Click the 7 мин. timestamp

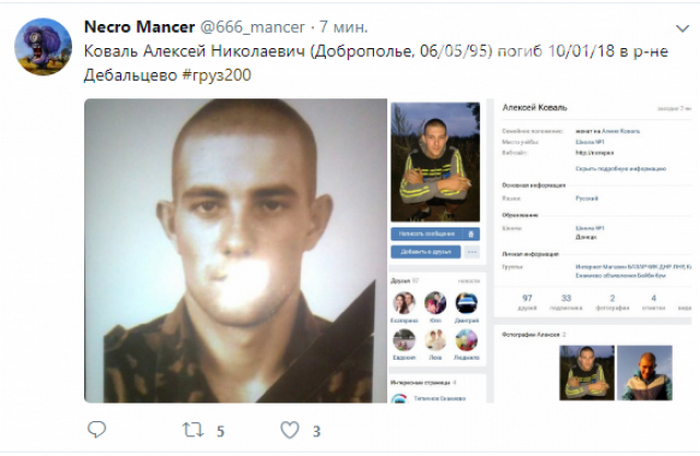343,27
